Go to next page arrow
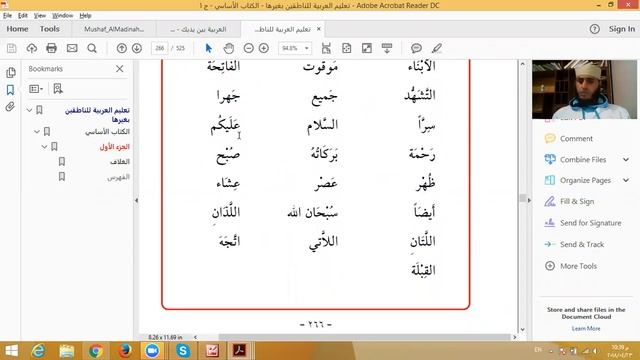The height and width of the screenshot is (360, 640). (137, 48)
